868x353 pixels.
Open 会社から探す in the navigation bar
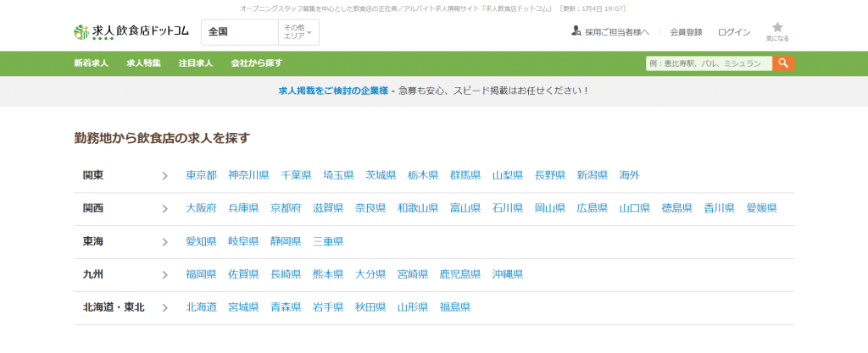pyautogui.click(x=256, y=63)
